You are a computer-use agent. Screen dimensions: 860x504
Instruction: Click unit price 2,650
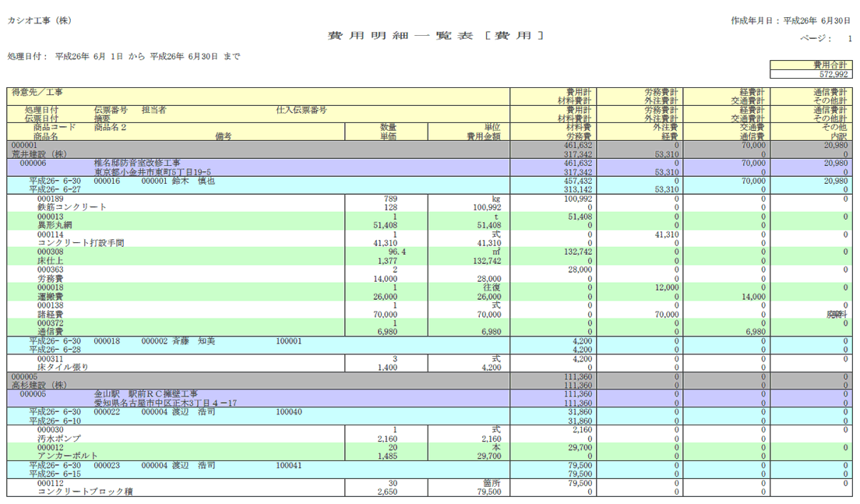[387, 492]
